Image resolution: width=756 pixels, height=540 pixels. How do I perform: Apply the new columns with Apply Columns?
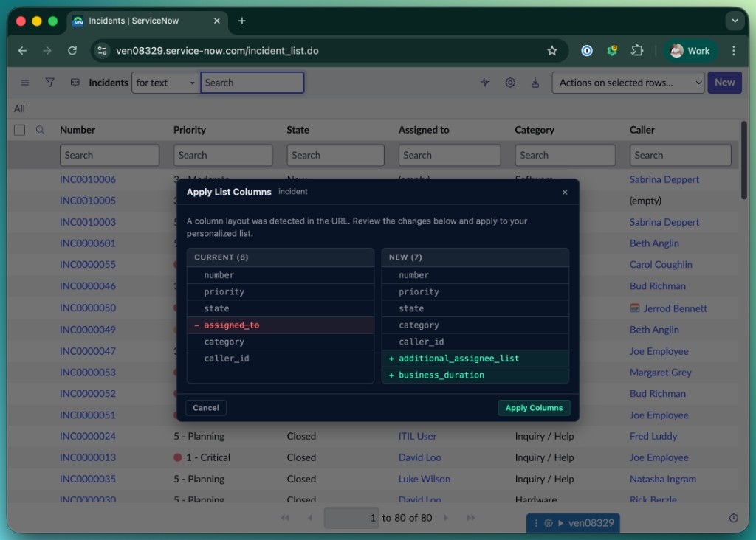coord(534,407)
